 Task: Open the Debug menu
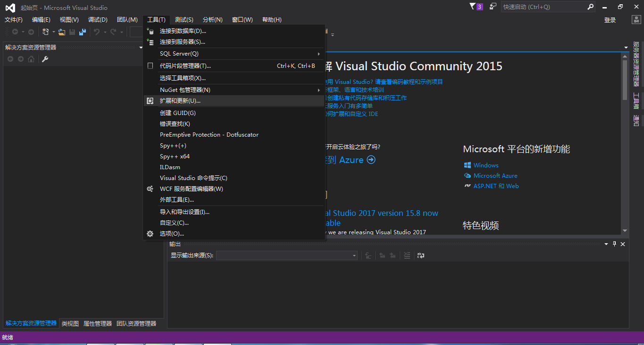click(x=98, y=20)
